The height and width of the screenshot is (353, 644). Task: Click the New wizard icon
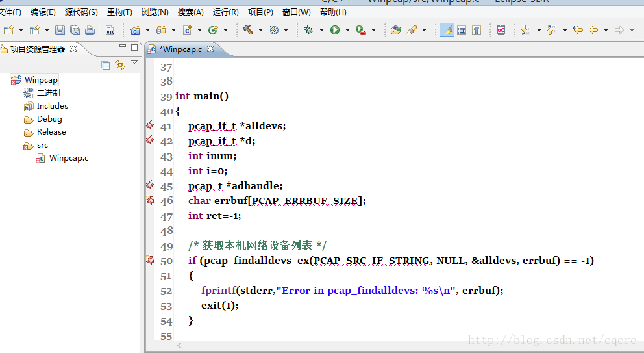tap(8, 30)
